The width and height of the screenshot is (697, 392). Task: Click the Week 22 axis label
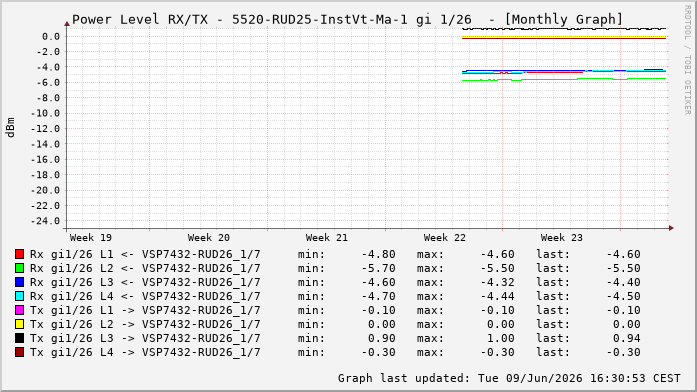(445, 238)
